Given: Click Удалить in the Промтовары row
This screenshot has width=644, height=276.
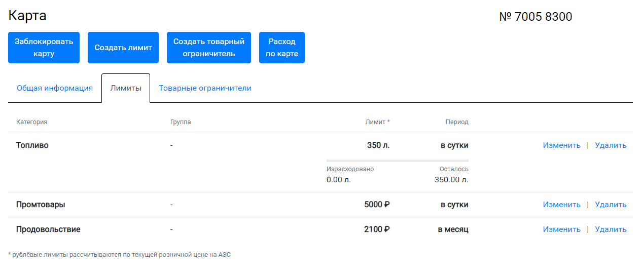Looking at the screenshot, I should tap(611, 205).
